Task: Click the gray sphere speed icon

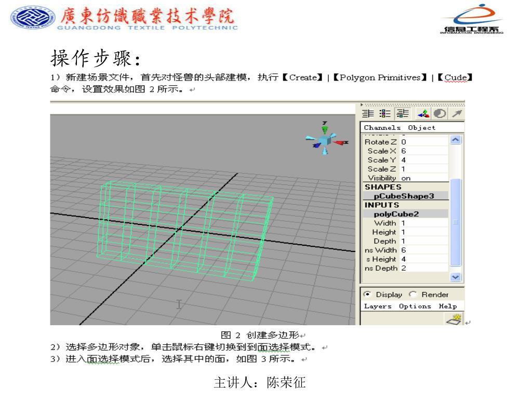Action: pyautogui.click(x=440, y=114)
